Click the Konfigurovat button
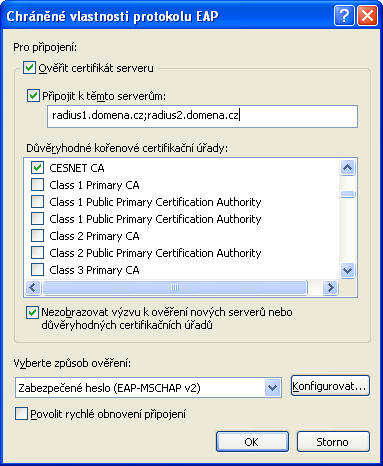Screen dimensions: 383x466 tap(330, 386)
